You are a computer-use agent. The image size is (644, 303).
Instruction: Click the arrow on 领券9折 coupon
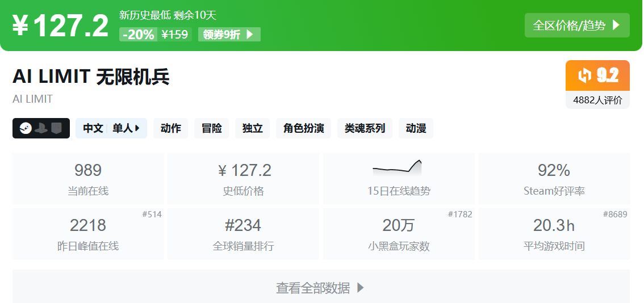click(249, 35)
